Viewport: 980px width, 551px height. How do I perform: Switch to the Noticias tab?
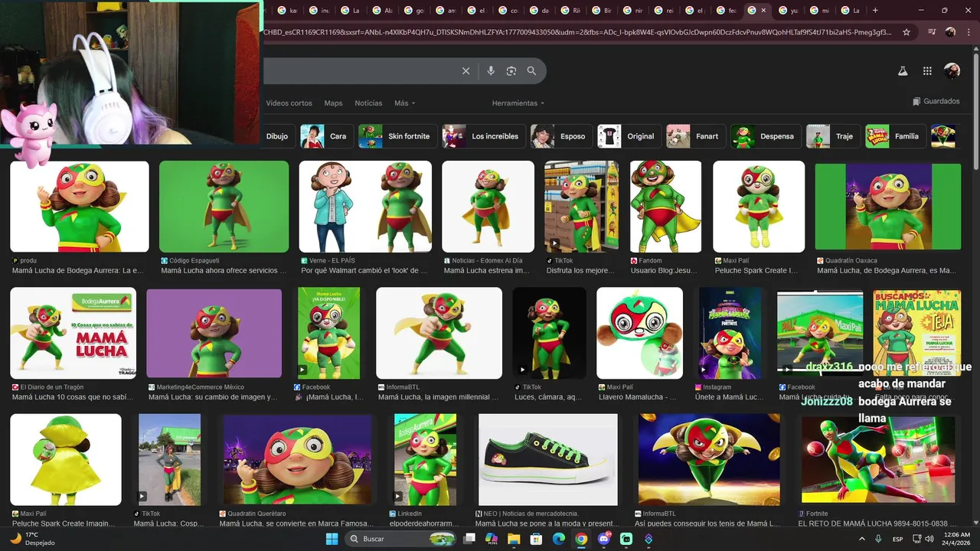click(x=368, y=103)
